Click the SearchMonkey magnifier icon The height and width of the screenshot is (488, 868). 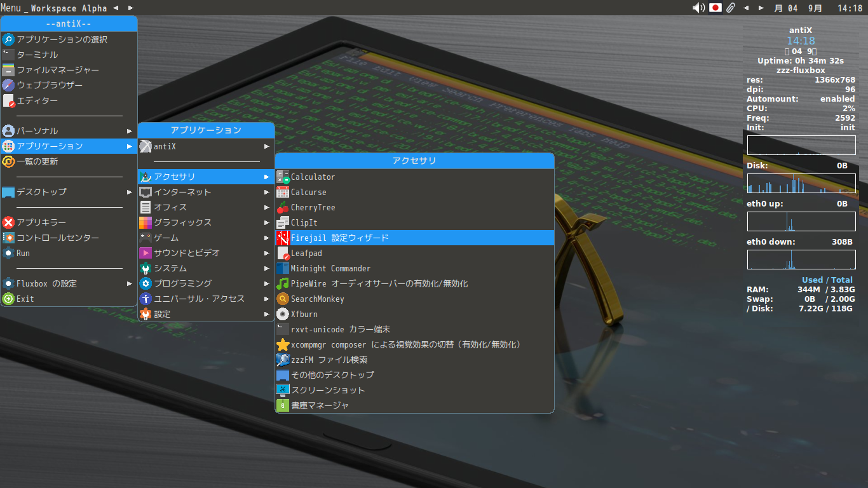[x=283, y=299]
